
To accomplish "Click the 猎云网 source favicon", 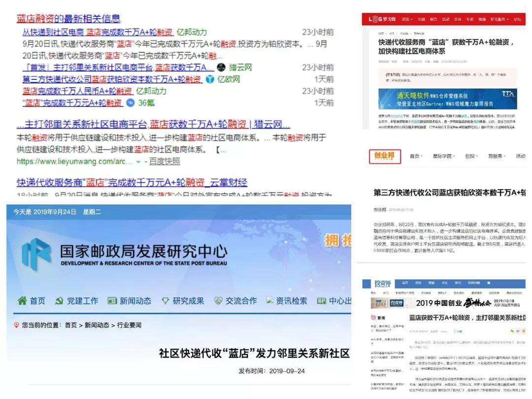I will (x=221, y=67).
